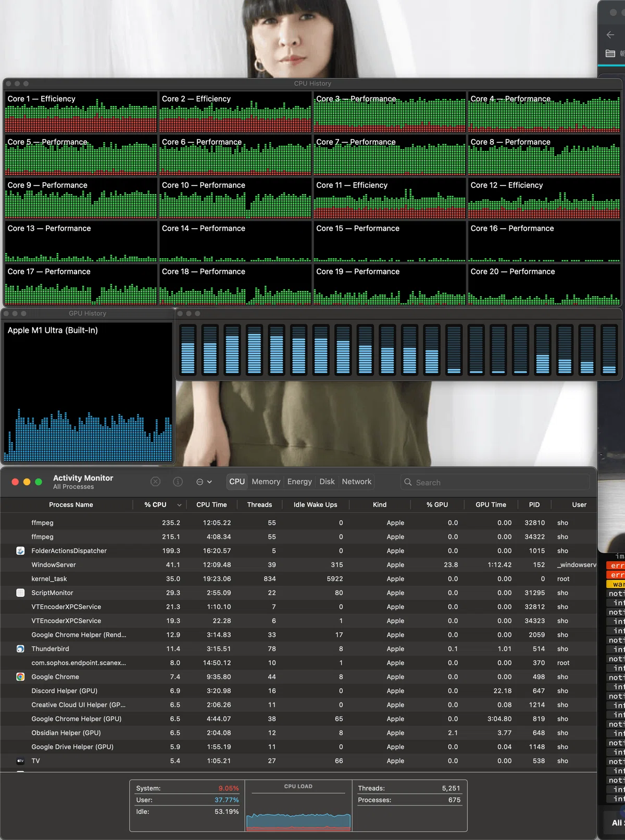Click the magnifier icon in Search field

tap(408, 482)
